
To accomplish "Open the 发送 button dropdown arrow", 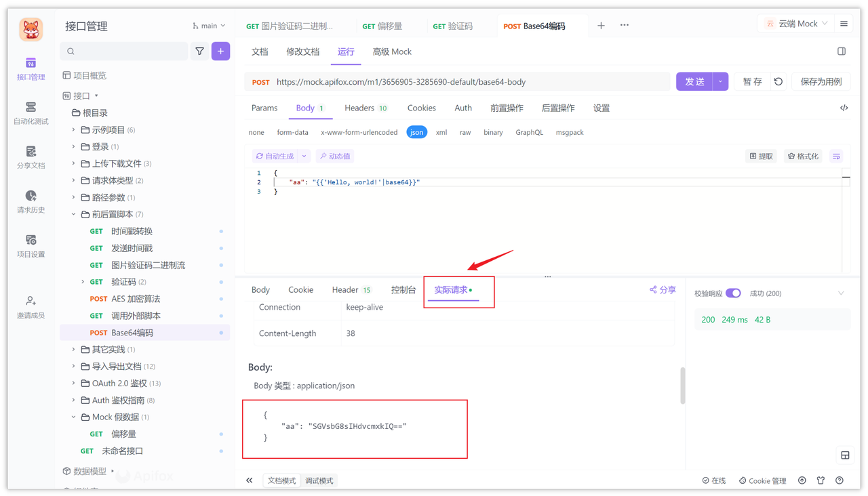I will (721, 82).
